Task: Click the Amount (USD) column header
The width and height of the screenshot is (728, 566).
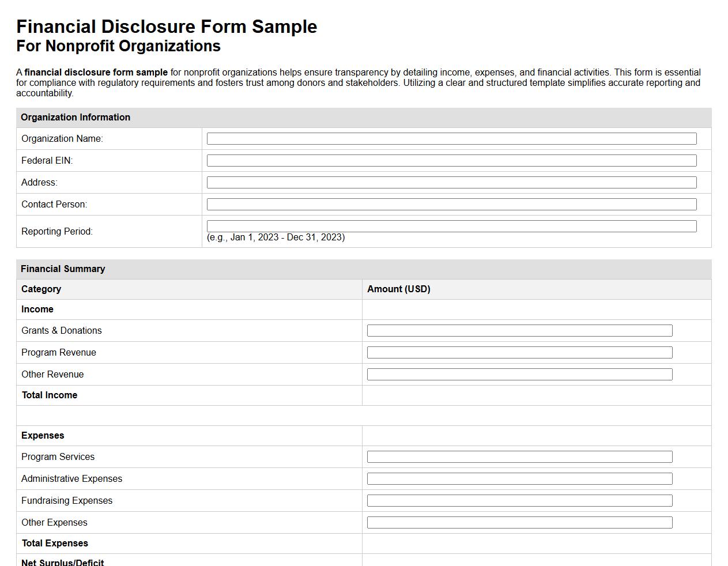Action: coord(398,289)
